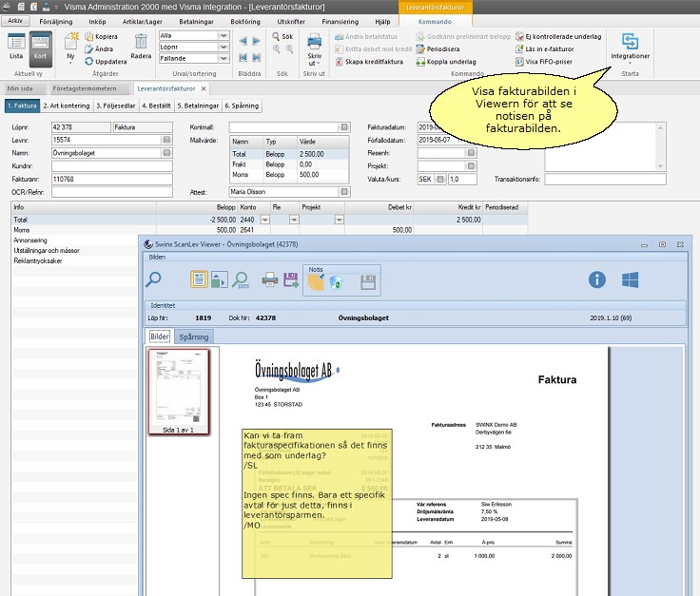Click Notis grey save disk icon
The height and width of the screenshot is (596, 700).
pyautogui.click(x=368, y=282)
